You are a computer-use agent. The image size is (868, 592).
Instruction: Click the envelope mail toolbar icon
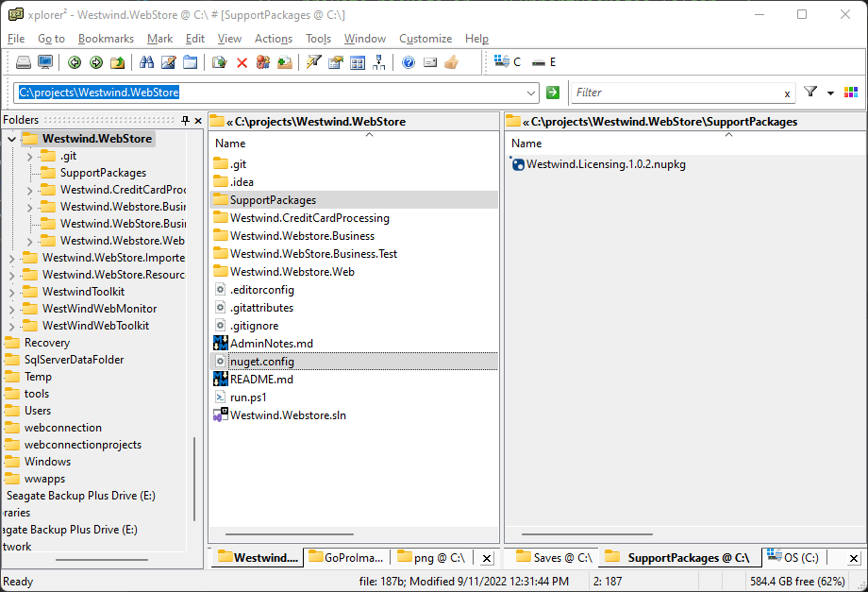pos(430,62)
